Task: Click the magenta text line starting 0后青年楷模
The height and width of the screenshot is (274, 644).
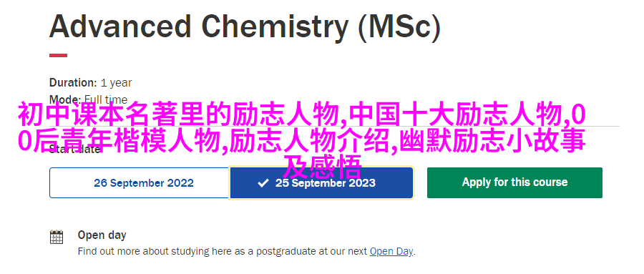Action: click(x=302, y=141)
